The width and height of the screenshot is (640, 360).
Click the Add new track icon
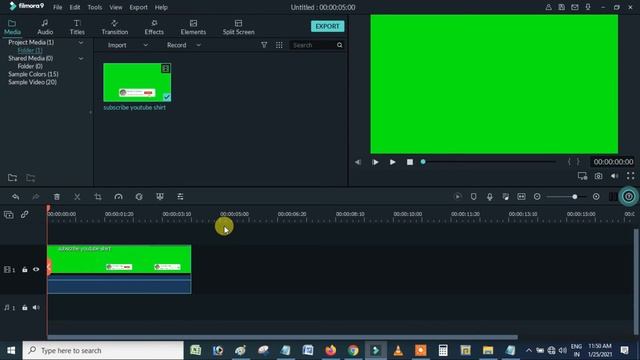(9, 215)
